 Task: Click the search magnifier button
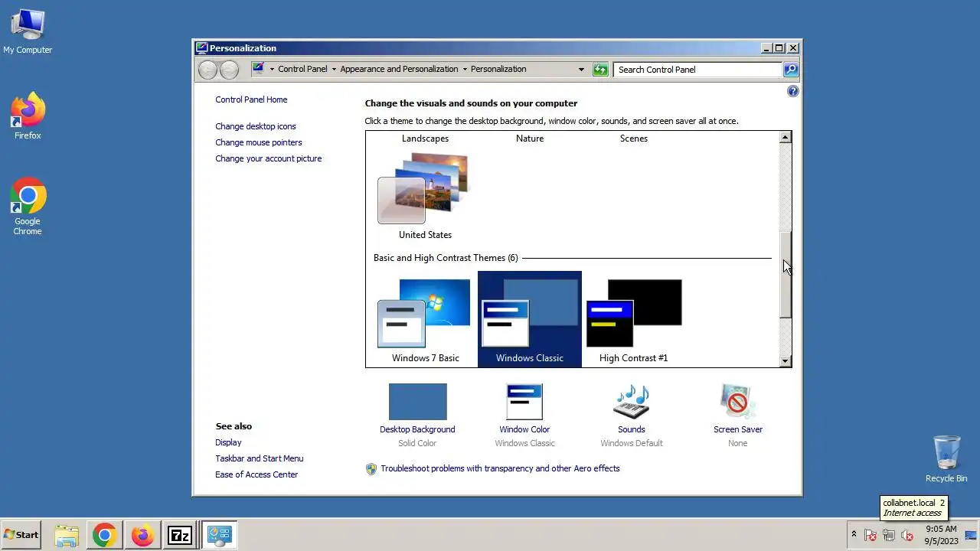(x=791, y=70)
